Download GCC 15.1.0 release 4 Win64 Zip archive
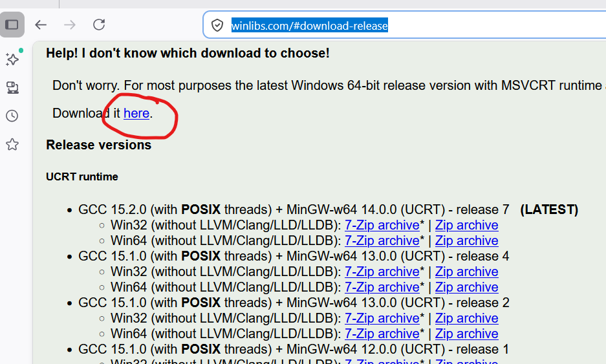This screenshot has height=364, width=606. (x=466, y=287)
